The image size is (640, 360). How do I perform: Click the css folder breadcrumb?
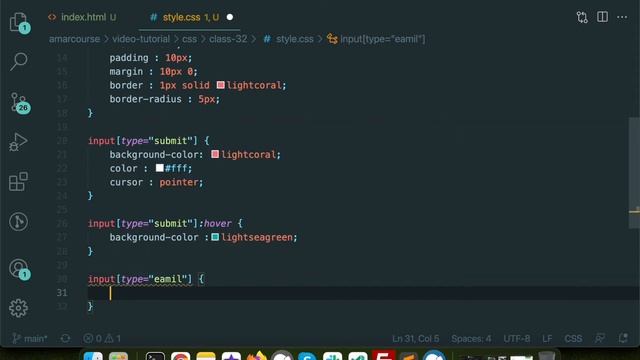click(189, 39)
